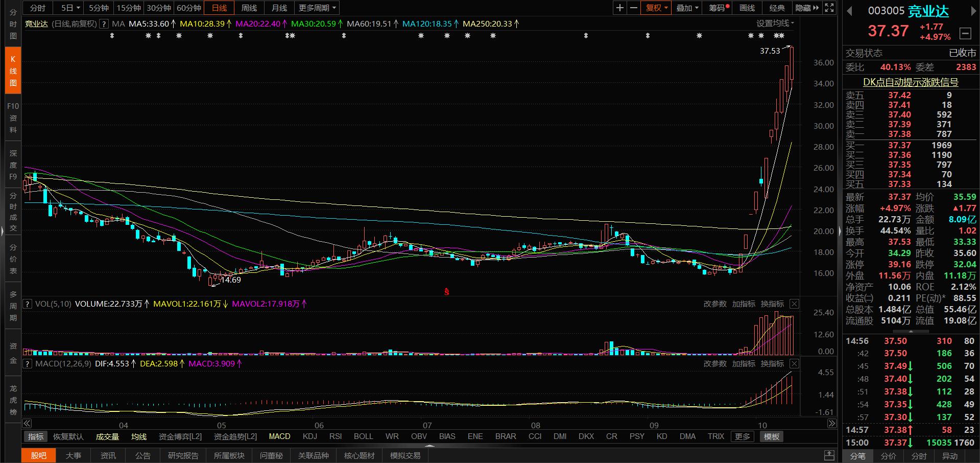980x463 pixels.
Task: Open 画线 drawing tools
Action: pos(747,8)
